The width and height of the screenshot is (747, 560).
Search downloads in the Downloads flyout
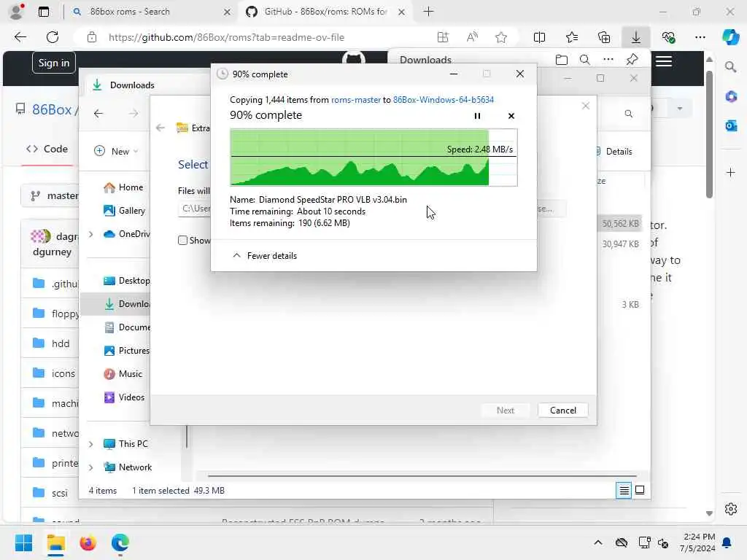coord(584,60)
